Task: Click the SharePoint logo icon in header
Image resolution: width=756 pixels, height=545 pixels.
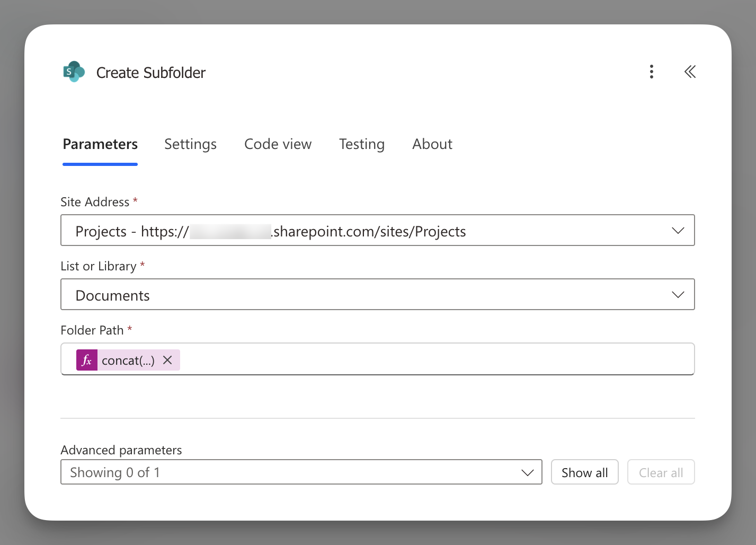Action: coord(74,72)
